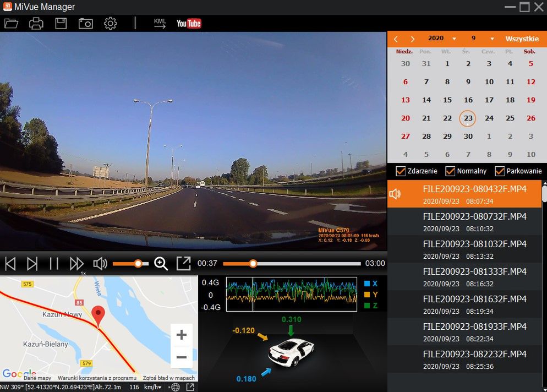Open video in fullscreen popout icon
Screen dimensions: 547x392
tap(183, 264)
